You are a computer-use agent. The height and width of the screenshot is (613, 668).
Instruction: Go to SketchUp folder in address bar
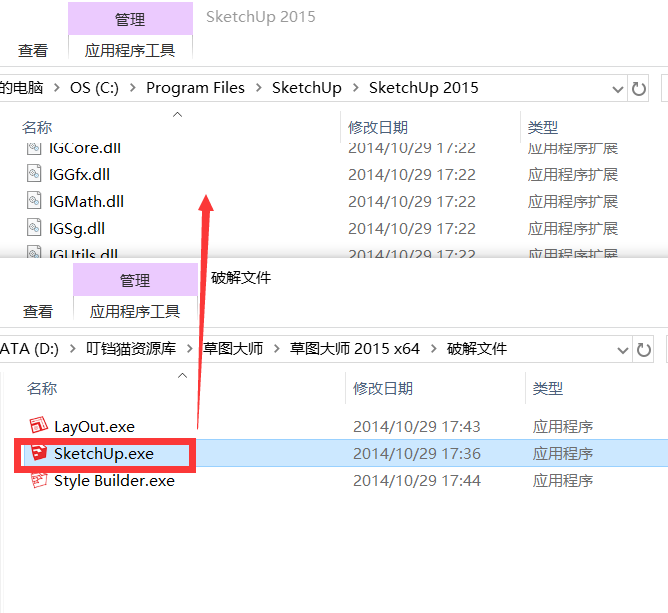tap(307, 88)
